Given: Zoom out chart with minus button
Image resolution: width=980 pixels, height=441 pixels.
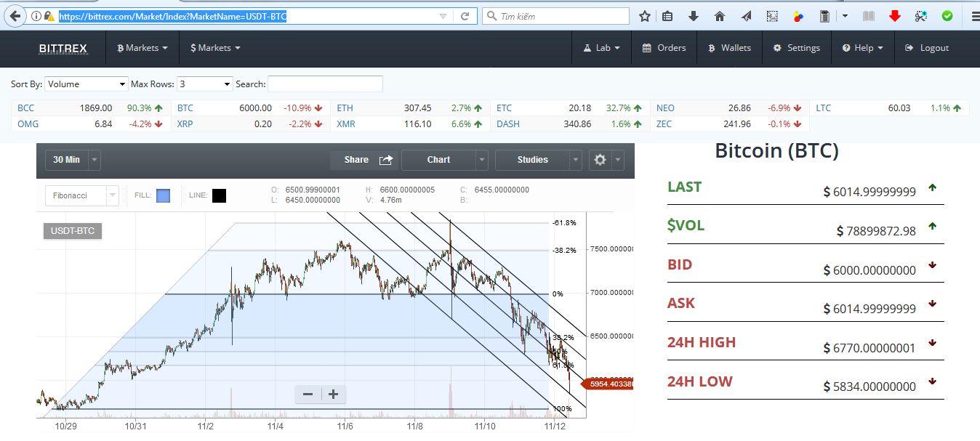Looking at the screenshot, I should tap(308, 395).
